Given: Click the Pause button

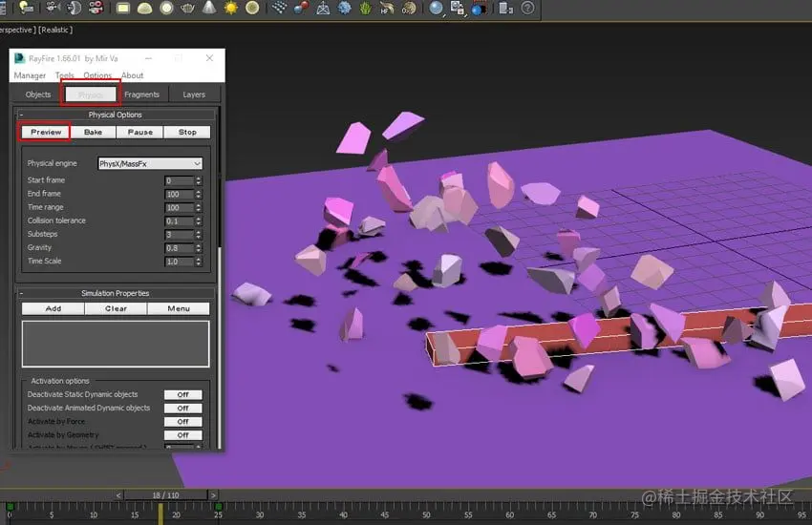Looking at the screenshot, I should click(x=140, y=133).
